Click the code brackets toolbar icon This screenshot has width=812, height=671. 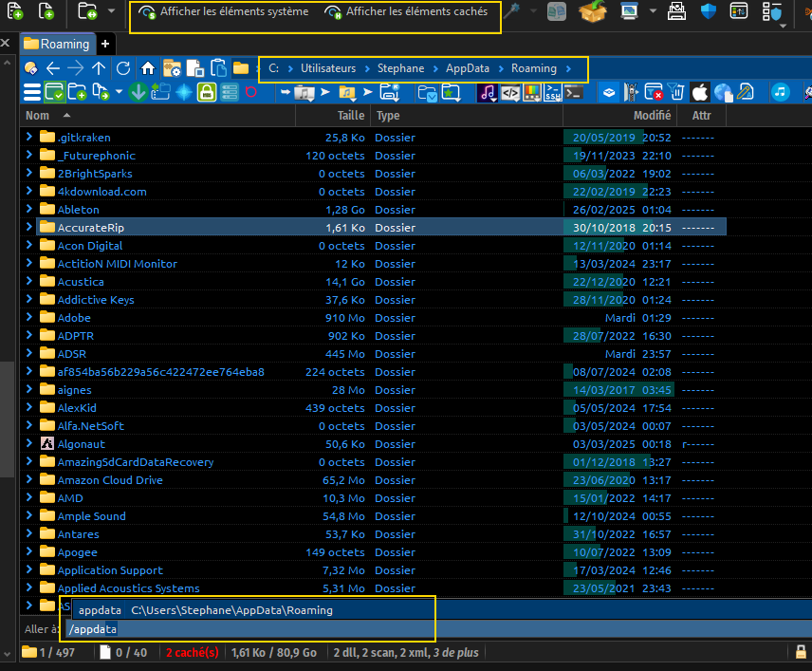click(x=510, y=92)
